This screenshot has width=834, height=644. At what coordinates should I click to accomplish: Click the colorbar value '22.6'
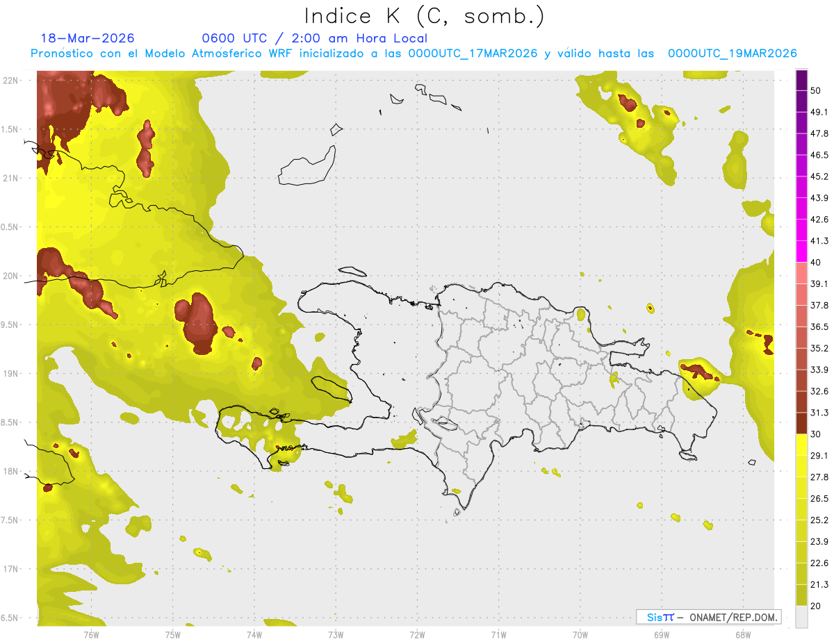819,563
